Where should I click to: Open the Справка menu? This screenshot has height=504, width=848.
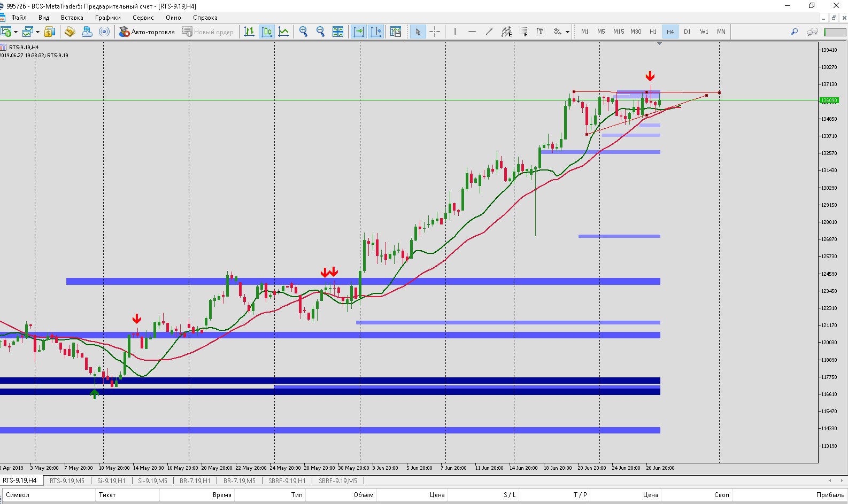205,18
